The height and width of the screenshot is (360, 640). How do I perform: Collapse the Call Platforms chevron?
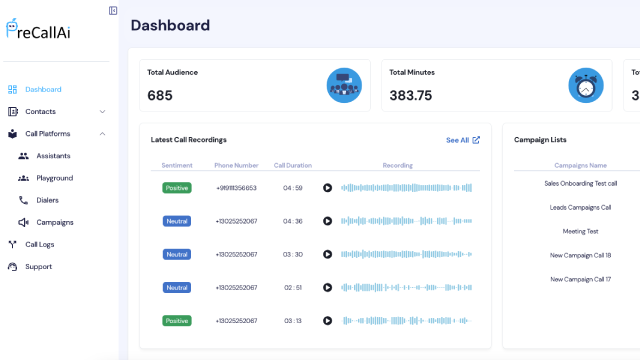[102, 133]
